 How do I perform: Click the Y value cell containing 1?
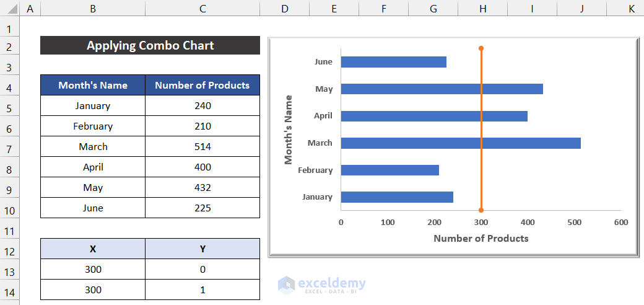[x=202, y=290]
